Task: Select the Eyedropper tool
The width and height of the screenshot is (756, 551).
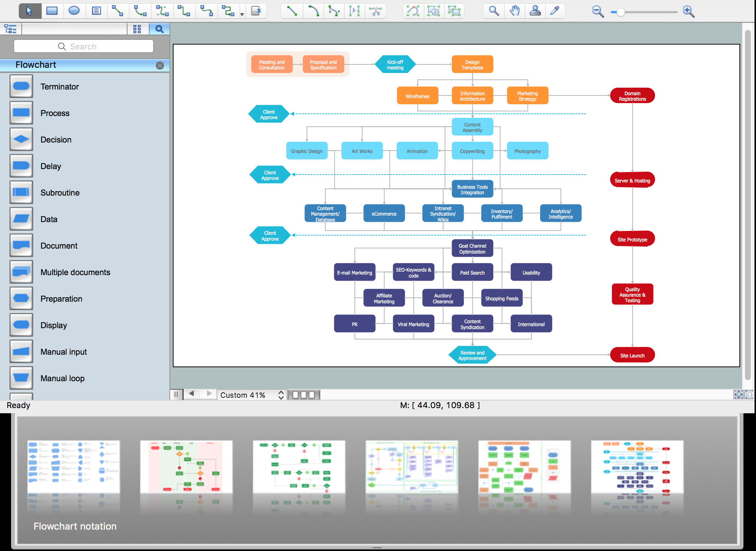Action: pos(556,11)
